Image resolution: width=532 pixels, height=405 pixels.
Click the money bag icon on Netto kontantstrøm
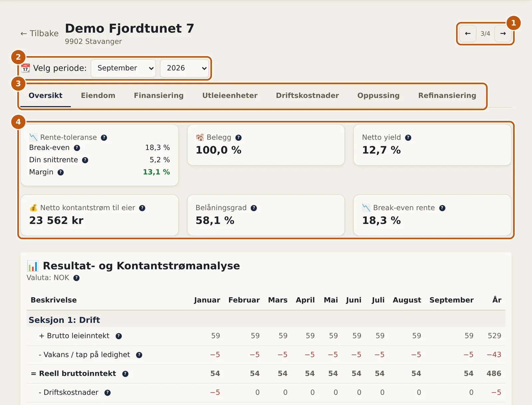tap(33, 208)
